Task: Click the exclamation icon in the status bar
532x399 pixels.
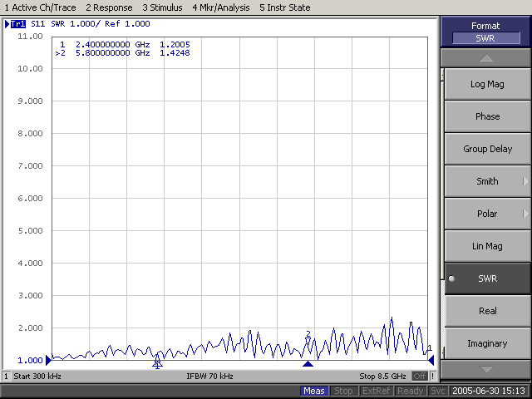Action: (432, 376)
